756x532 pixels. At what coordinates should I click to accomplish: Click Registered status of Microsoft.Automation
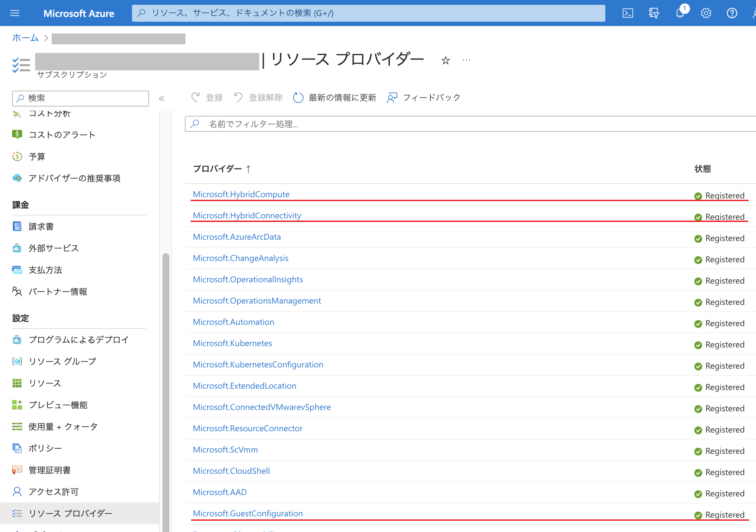pos(725,323)
